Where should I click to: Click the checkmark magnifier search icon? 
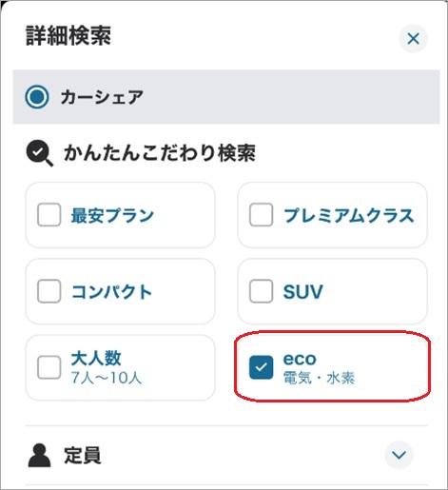coord(40,153)
